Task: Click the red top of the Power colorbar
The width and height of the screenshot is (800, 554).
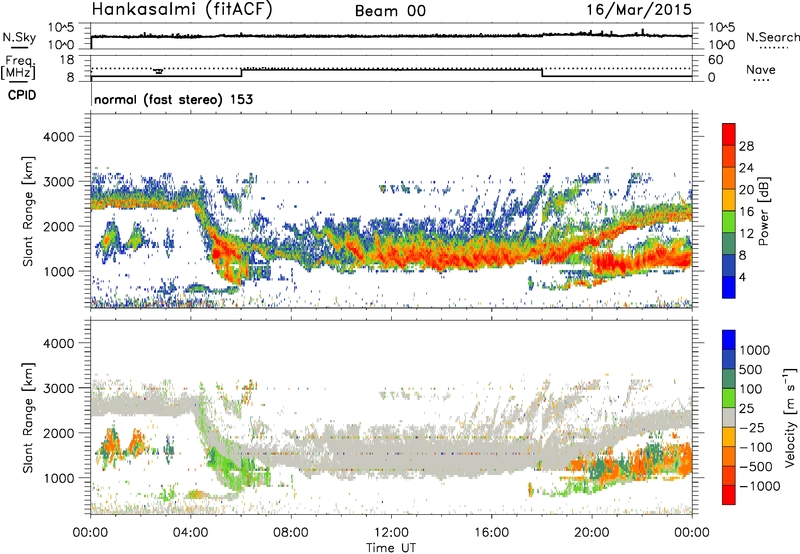Action: tap(729, 134)
